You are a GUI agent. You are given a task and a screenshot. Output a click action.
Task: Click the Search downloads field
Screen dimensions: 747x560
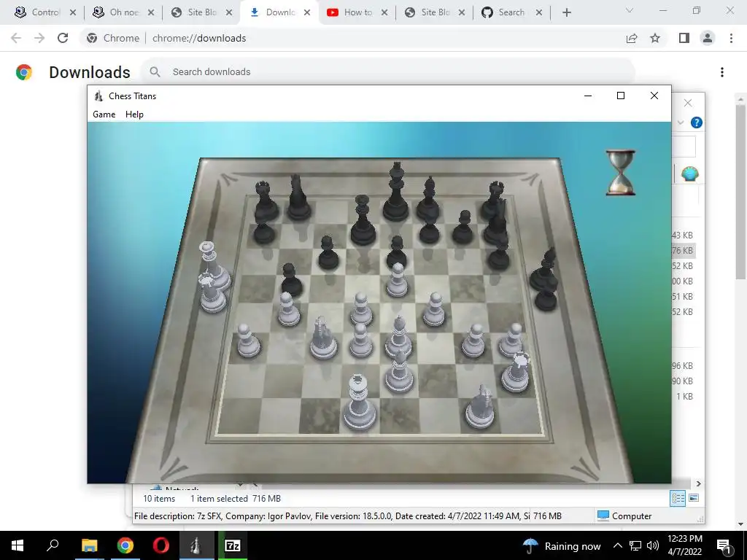(x=388, y=72)
